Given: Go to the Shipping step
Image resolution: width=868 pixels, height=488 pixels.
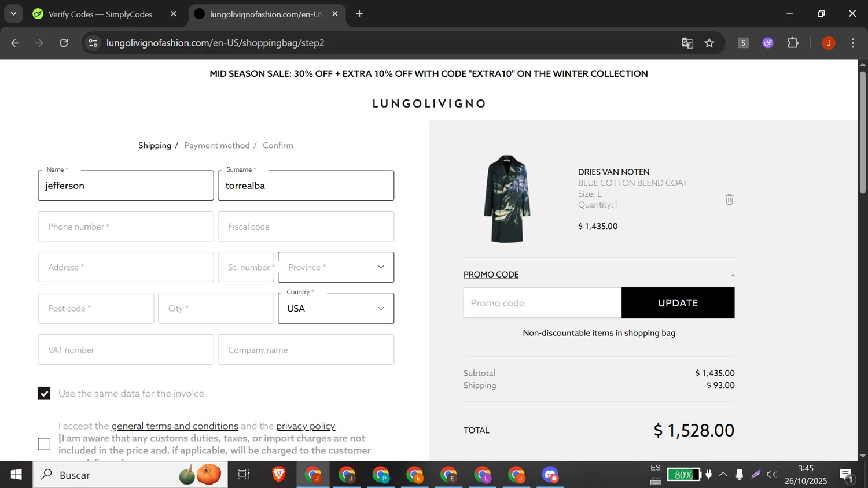Looking at the screenshot, I should click(155, 145).
